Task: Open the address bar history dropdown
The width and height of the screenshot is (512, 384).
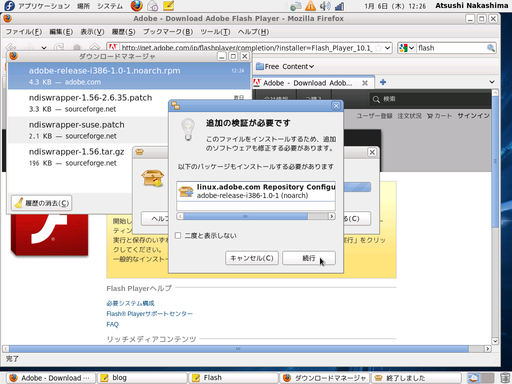Action: (x=387, y=48)
